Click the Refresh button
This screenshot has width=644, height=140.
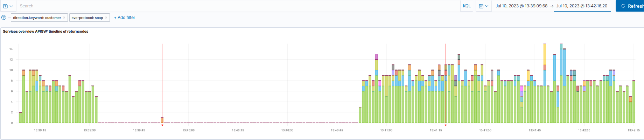tap(630, 6)
